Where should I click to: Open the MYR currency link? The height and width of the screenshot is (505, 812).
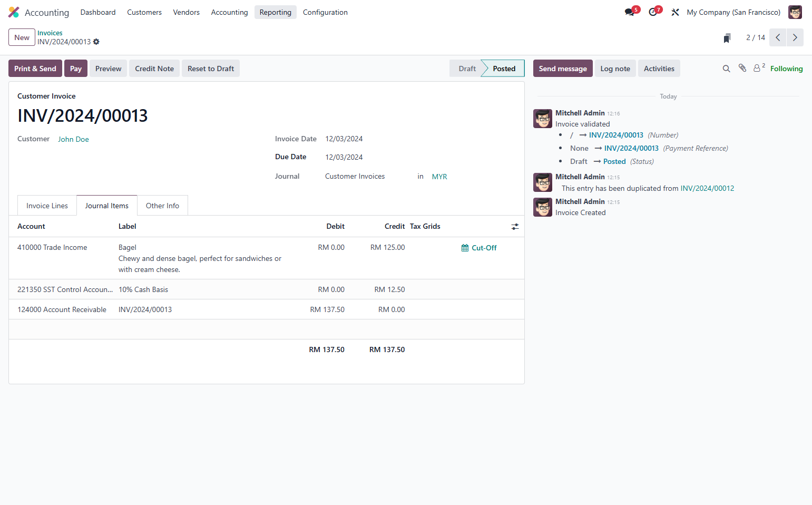(x=439, y=177)
